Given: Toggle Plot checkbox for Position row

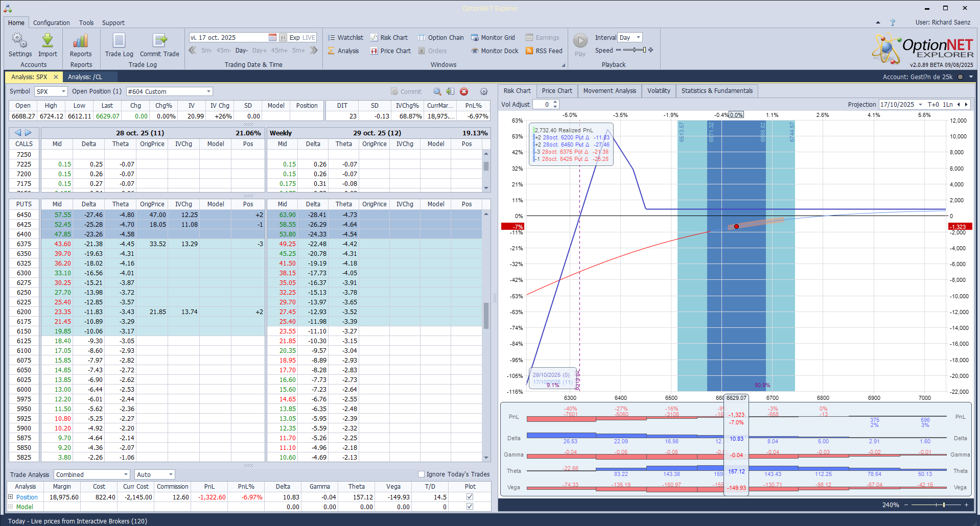Looking at the screenshot, I should pos(470,496).
